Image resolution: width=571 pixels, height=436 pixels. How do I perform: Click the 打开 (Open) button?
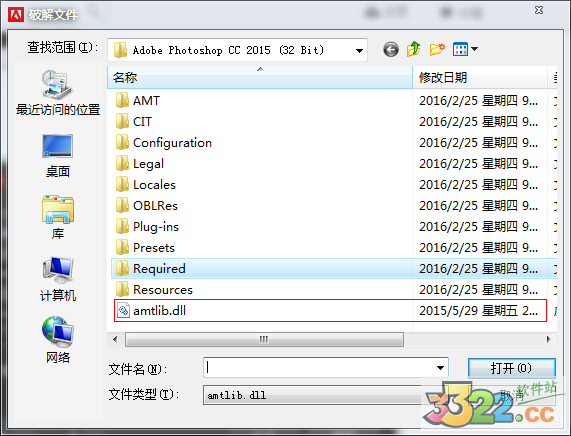(x=512, y=368)
